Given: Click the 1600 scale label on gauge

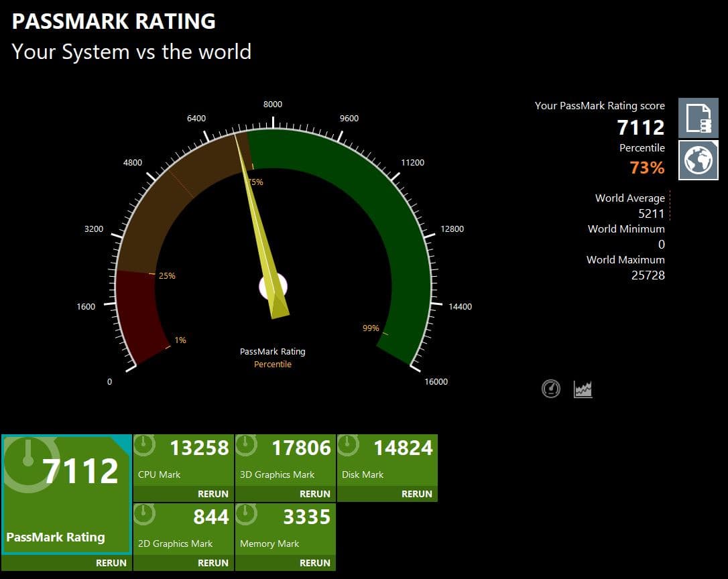Looking at the screenshot, I should point(86,306).
